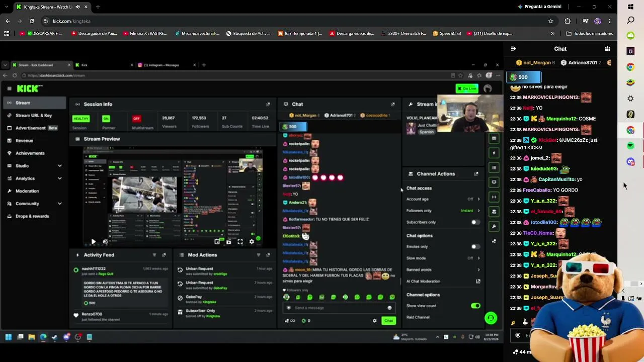Open dashboard chat settings gear
This screenshot has height=362, width=644.
click(x=374, y=321)
